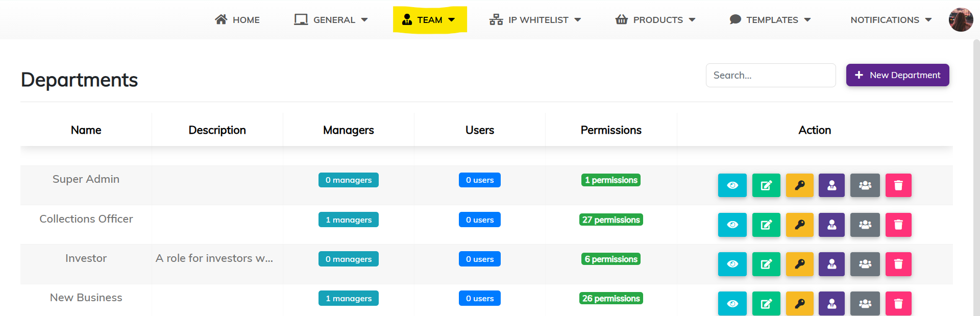Viewport: 980px width, 316px height.
Task: Delete the New Business department
Action: coord(898,303)
